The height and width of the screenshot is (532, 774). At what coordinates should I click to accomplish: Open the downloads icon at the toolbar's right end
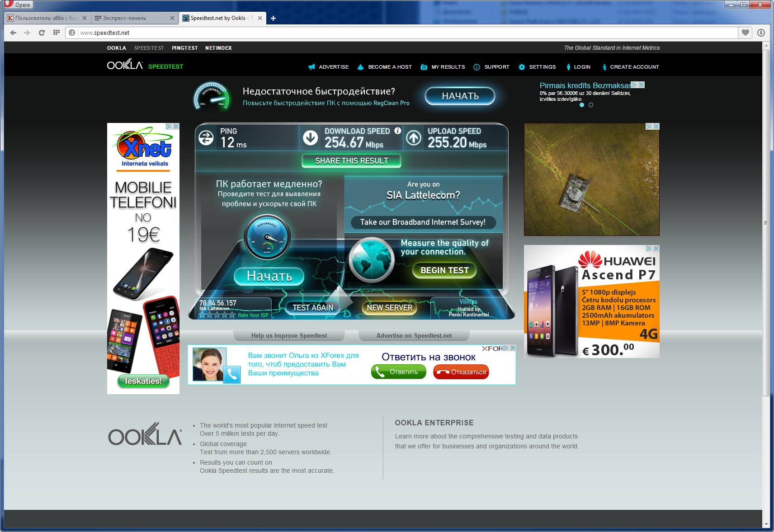pyautogui.click(x=761, y=33)
